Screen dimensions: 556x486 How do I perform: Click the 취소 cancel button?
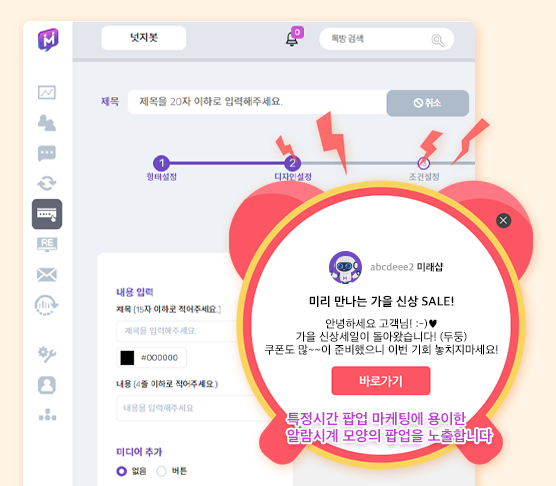pyautogui.click(x=428, y=103)
